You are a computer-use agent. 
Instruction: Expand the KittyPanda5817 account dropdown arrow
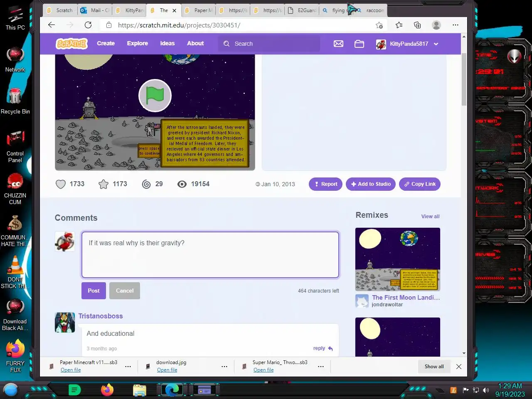[x=436, y=44]
